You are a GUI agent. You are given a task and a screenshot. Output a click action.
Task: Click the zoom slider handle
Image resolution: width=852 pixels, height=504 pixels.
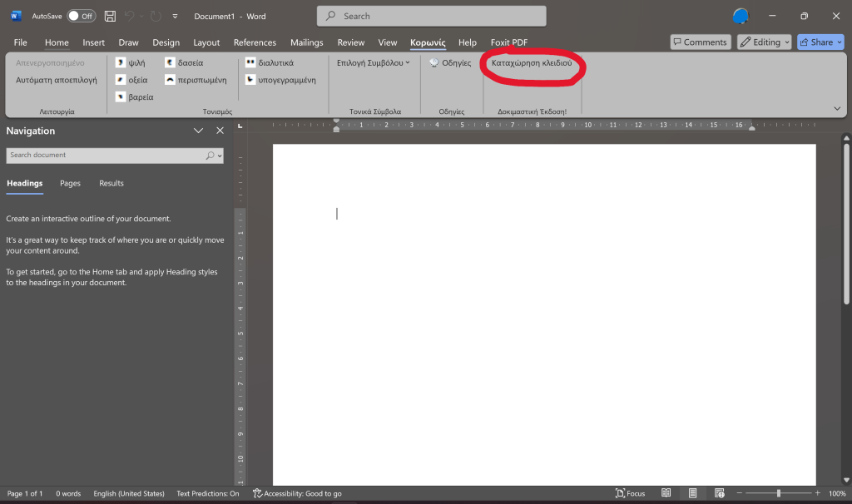pos(779,493)
